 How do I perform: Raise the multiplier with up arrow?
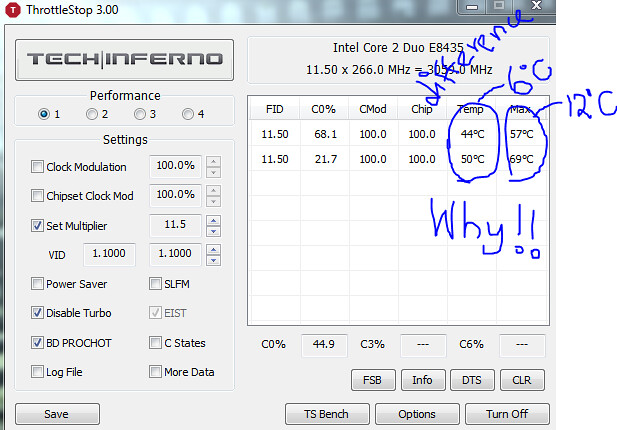point(213,220)
